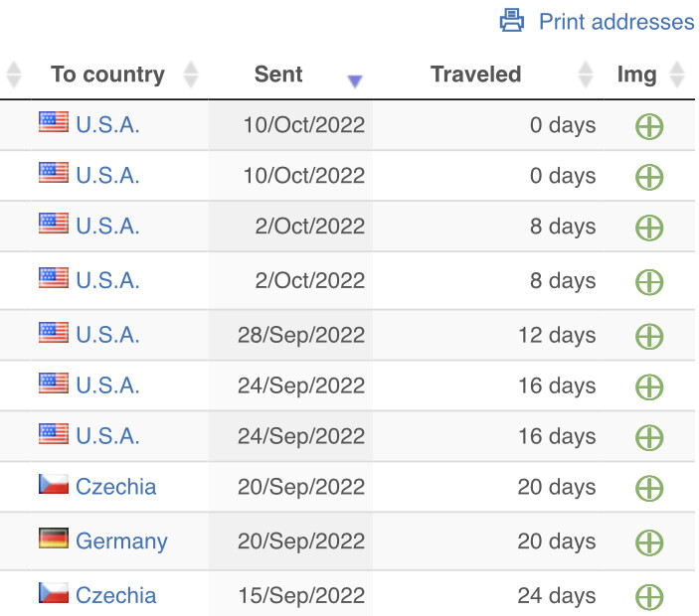Add image for 15/Sep/2022 Czechia postcard
This screenshot has height=616, width=699.
tap(649, 597)
